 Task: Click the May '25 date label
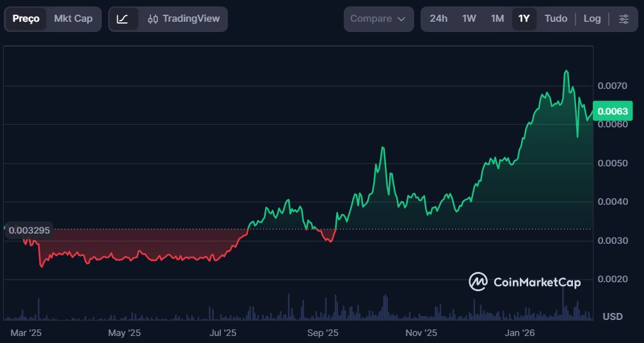(124, 333)
